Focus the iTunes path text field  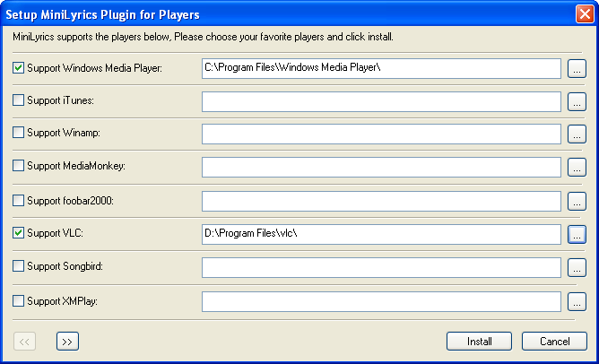(x=381, y=101)
